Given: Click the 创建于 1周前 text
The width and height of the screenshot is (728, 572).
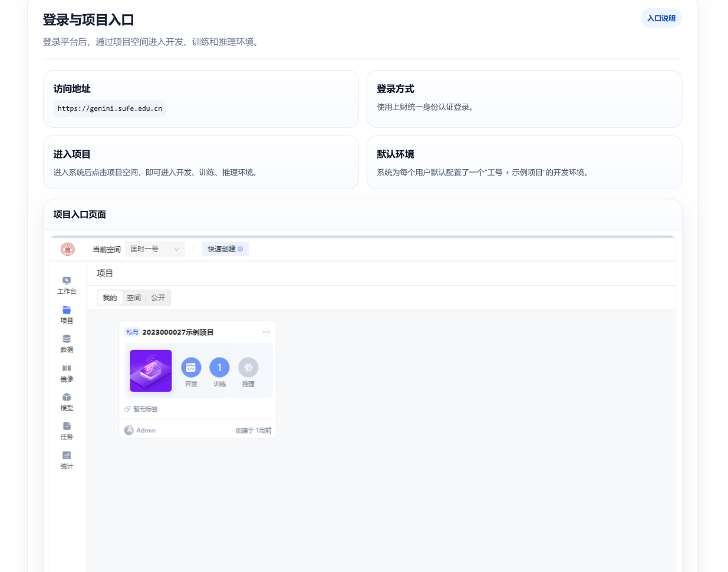Looking at the screenshot, I should coord(253,431).
